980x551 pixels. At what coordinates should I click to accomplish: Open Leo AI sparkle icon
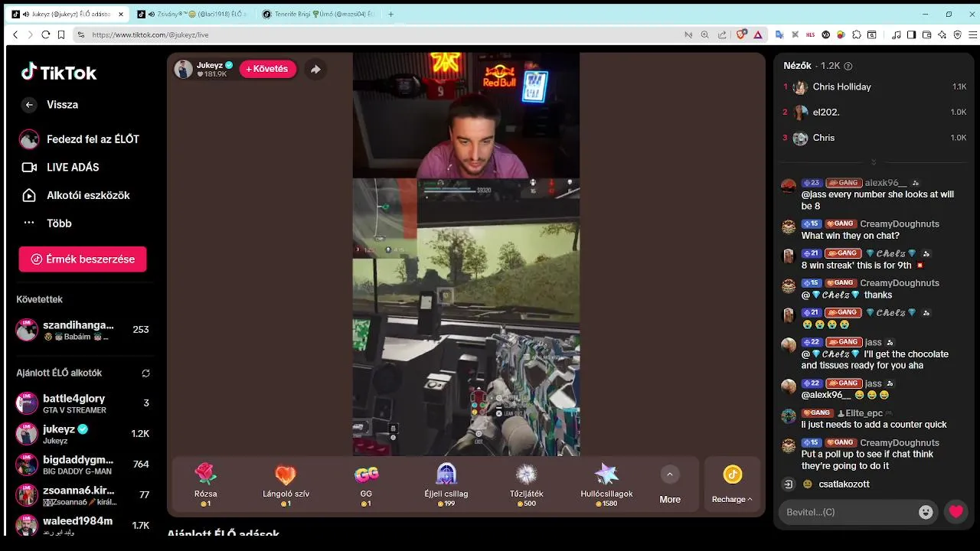click(942, 34)
